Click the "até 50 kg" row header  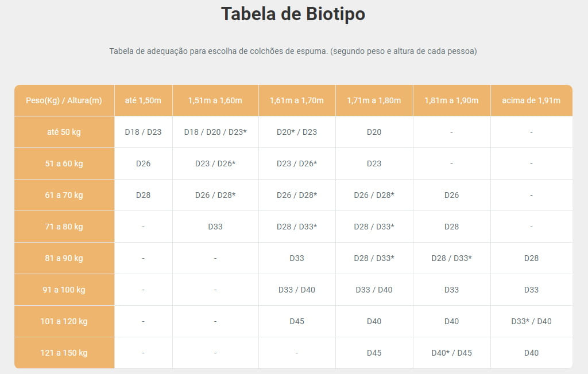64,132
